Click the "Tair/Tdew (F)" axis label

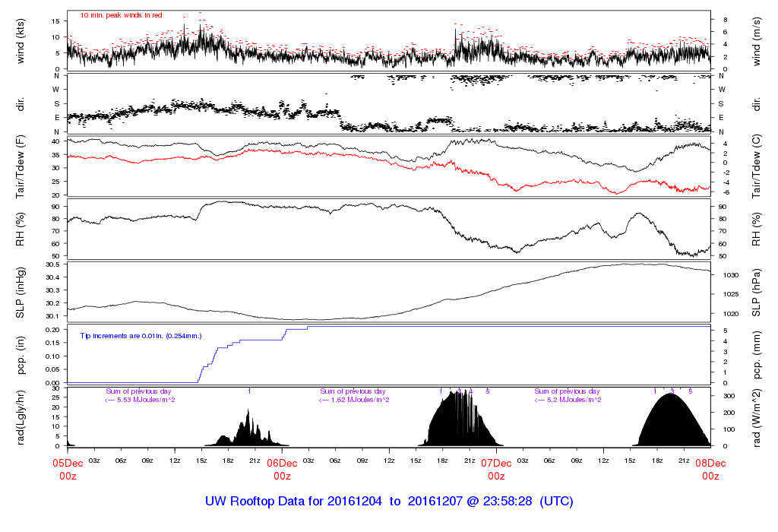[21, 167]
